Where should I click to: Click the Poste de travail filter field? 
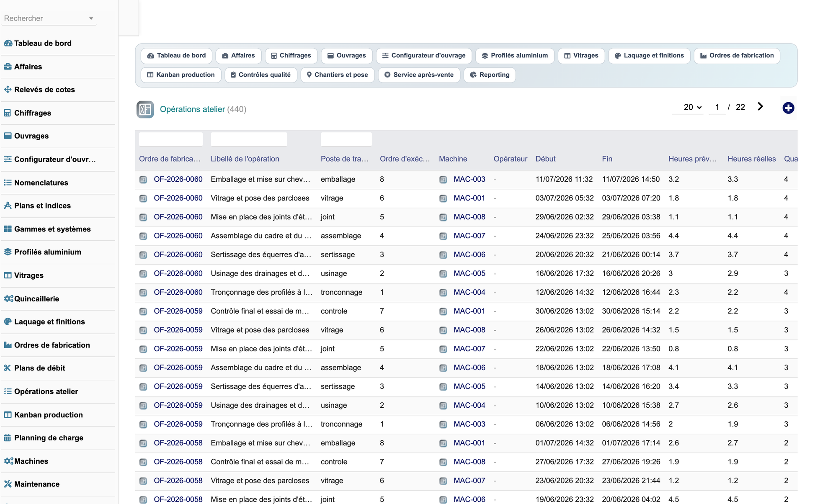[346, 139]
